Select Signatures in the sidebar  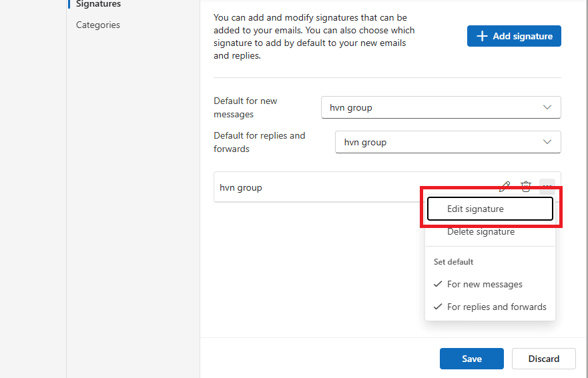(98, 4)
